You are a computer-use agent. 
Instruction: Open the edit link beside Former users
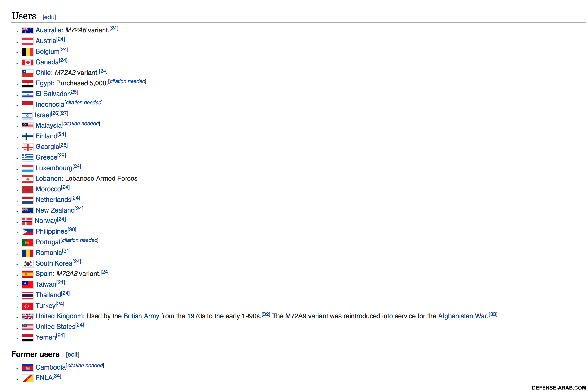(73, 354)
